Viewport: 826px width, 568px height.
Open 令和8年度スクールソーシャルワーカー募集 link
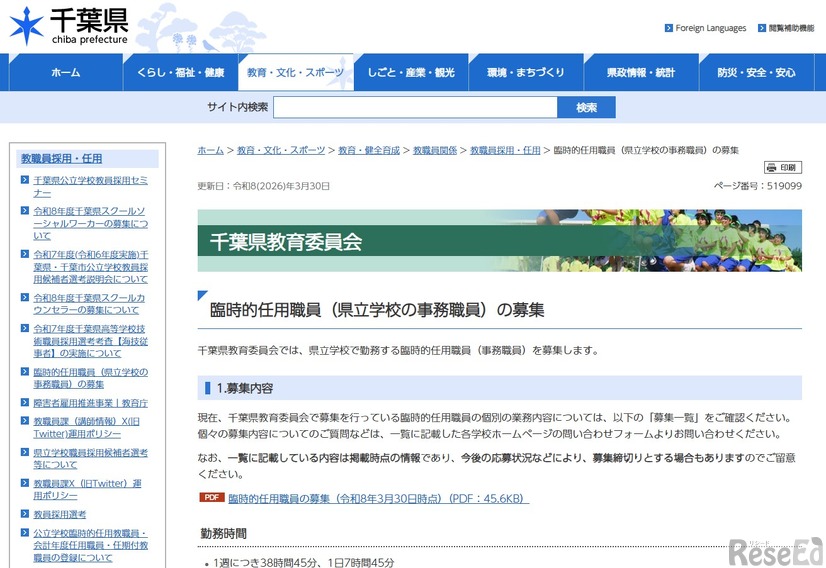pyautogui.click(x=91, y=223)
